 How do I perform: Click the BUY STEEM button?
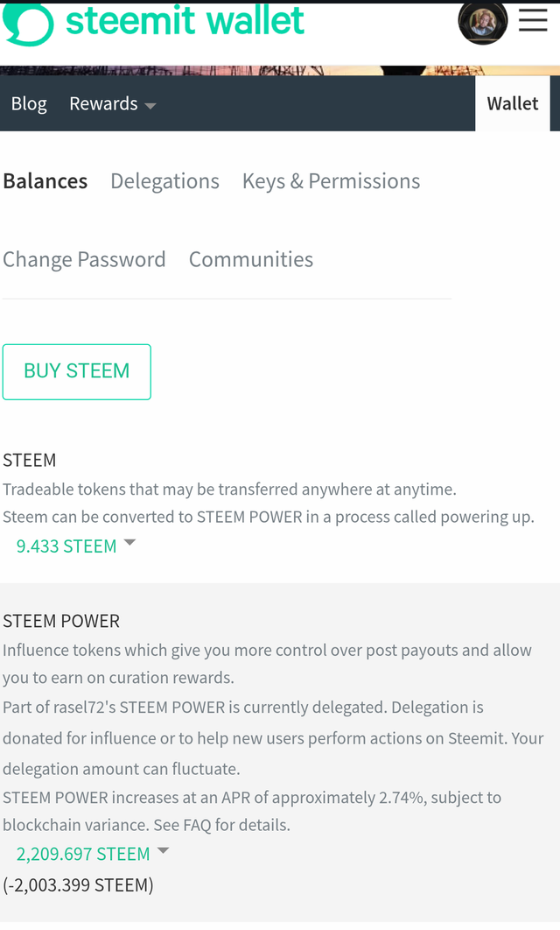pos(77,371)
